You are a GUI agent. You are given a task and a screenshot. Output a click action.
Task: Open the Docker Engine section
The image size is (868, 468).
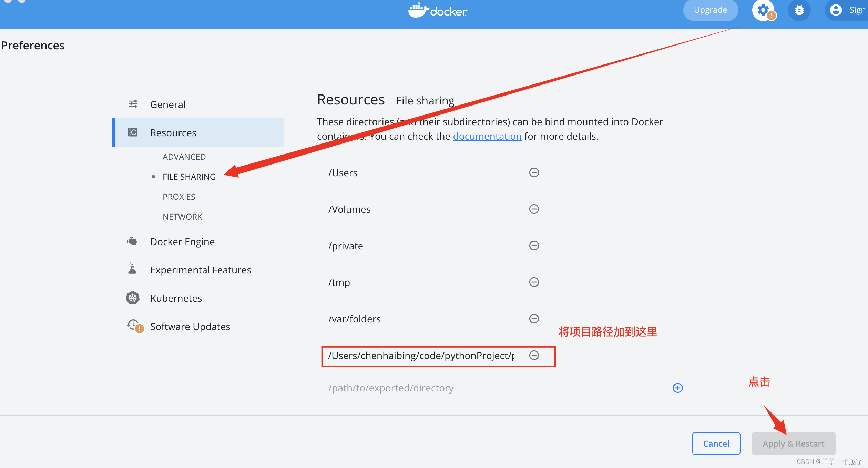coord(198,242)
